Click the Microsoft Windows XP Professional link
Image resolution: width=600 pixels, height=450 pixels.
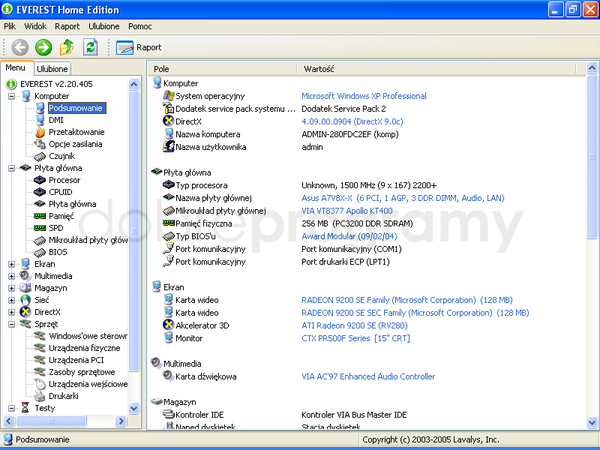click(364, 96)
